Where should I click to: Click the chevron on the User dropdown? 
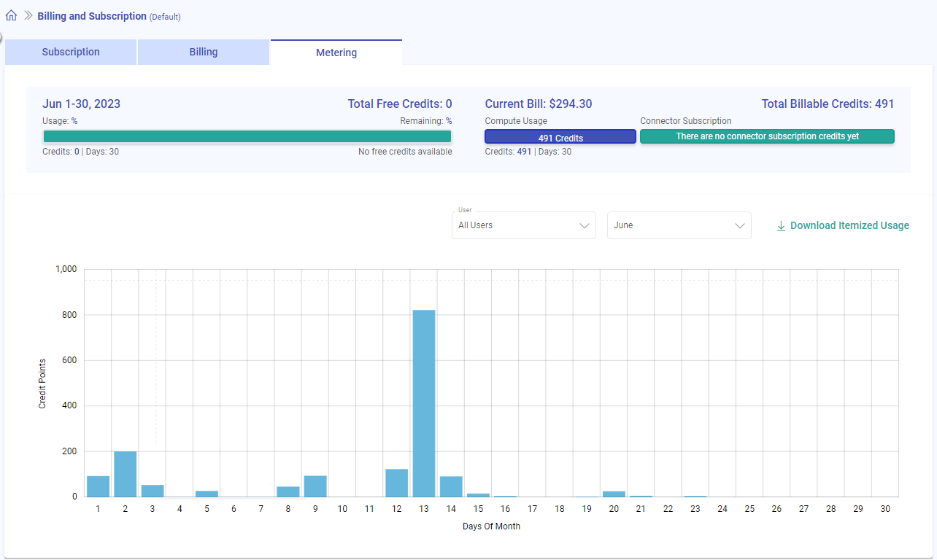coord(584,226)
